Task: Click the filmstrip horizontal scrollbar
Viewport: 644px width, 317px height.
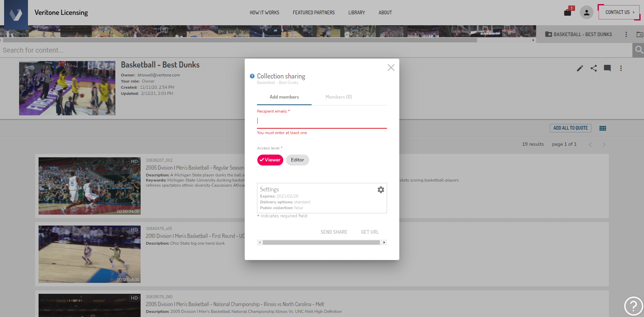Action: tap(240, 40)
